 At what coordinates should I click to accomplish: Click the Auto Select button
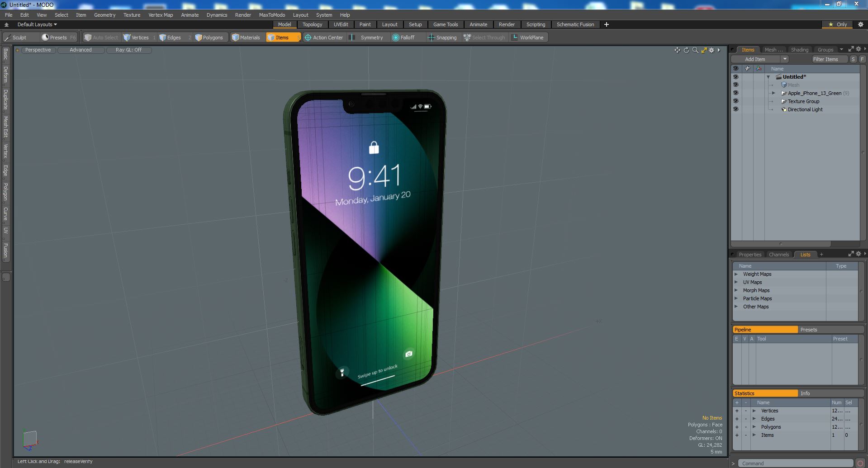pos(101,38)
